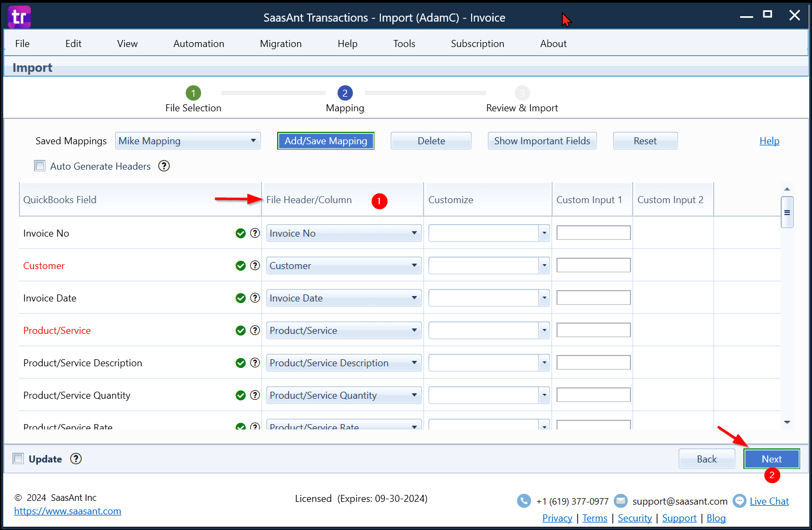Open the Saved Mappings dropdown
This screenshot has height=530, width=812.
(x=187, y=141)
